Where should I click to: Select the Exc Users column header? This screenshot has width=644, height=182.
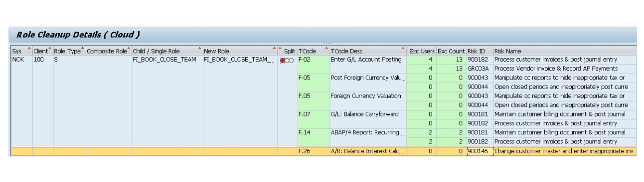point(422,51)
